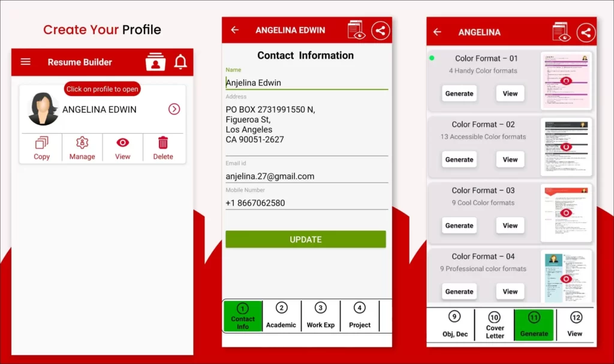The width and height of the screenshot is (614, 364).
Task: Open the hamburger menu in Resume Builder
Action: click(25, 62)
